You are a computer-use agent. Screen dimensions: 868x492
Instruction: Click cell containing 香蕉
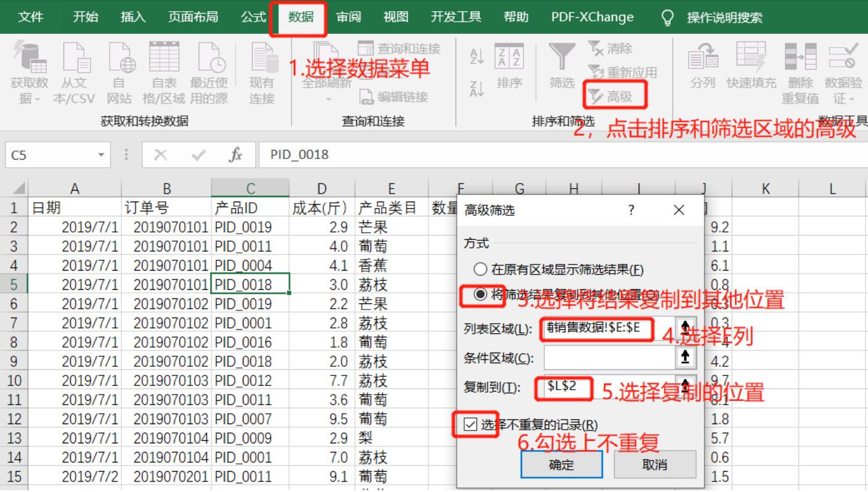click(391, 266)
